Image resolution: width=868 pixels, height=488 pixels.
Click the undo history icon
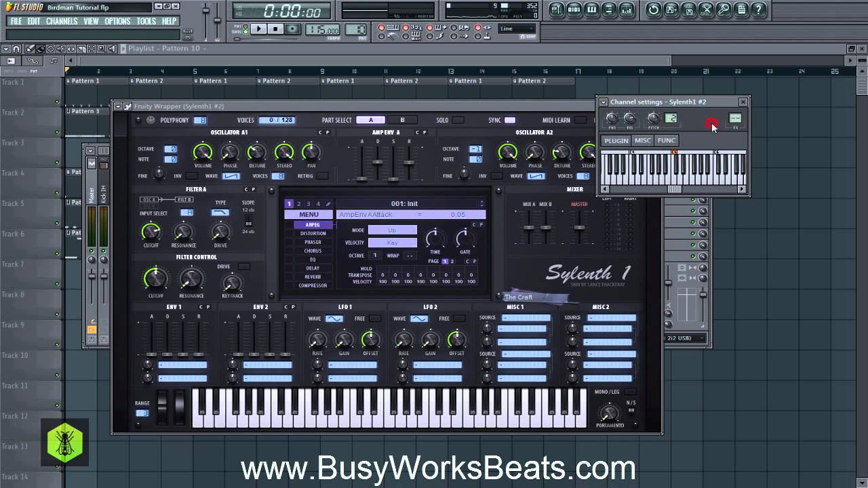pos(655,10)
